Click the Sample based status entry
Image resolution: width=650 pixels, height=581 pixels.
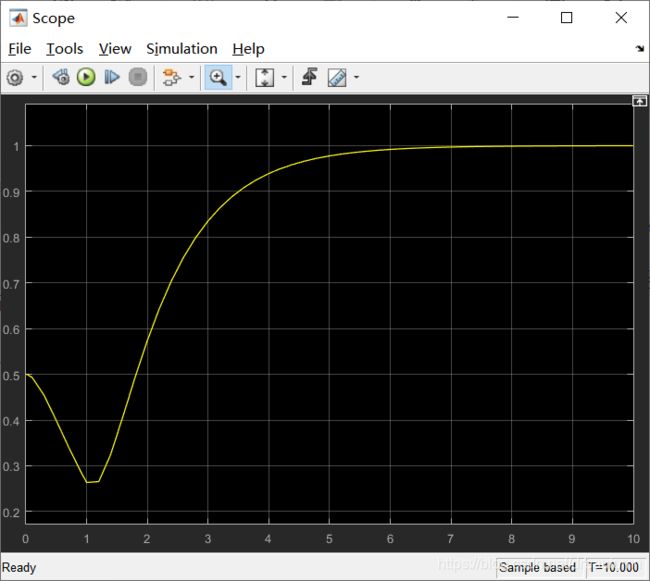[x=537, y=567]
